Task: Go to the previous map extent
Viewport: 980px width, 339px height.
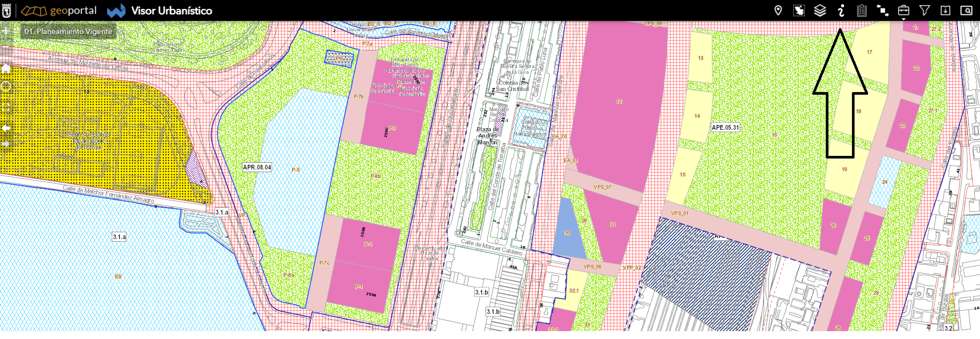Action: tap(6, 128)
